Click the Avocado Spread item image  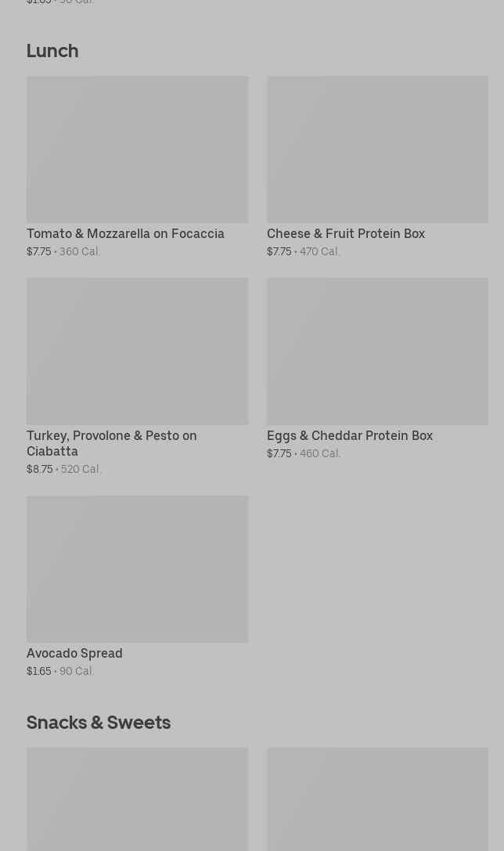pos(137,568)
